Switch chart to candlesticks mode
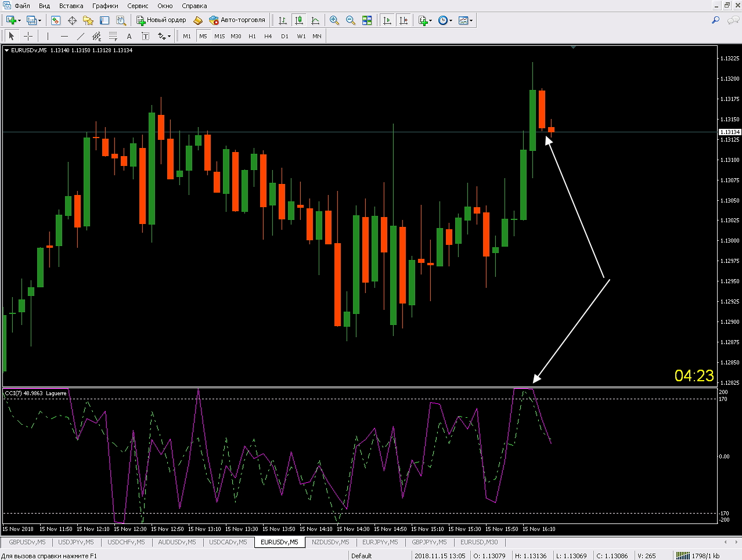Viewport: 742px width, 560px height. pos(299,20)
